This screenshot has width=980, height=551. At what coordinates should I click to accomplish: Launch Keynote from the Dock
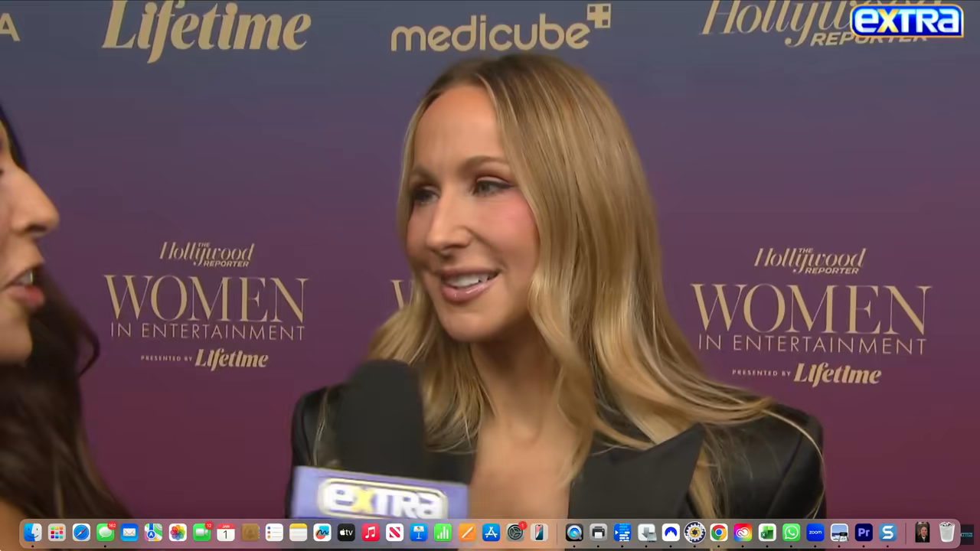click(x=419, y=533)
